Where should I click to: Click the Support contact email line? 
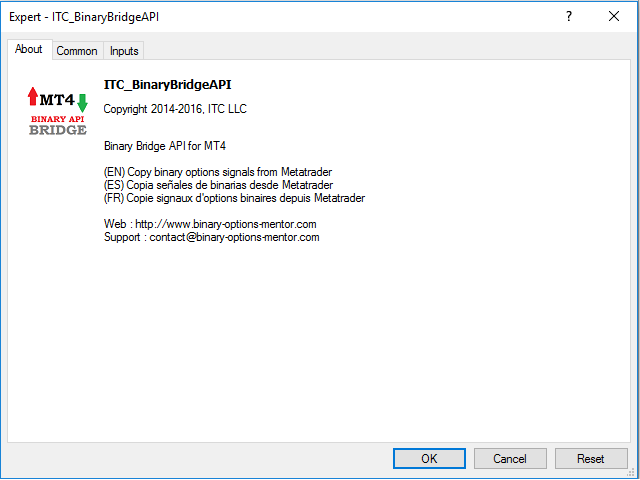[x=212, y=237]
